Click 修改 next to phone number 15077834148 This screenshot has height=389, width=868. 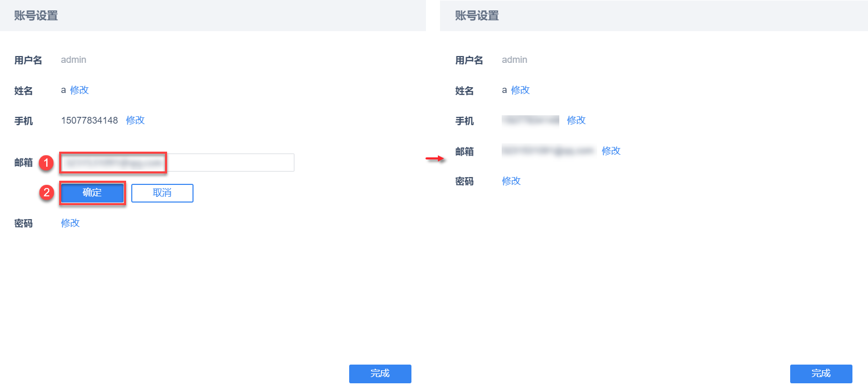pos(135,120)
